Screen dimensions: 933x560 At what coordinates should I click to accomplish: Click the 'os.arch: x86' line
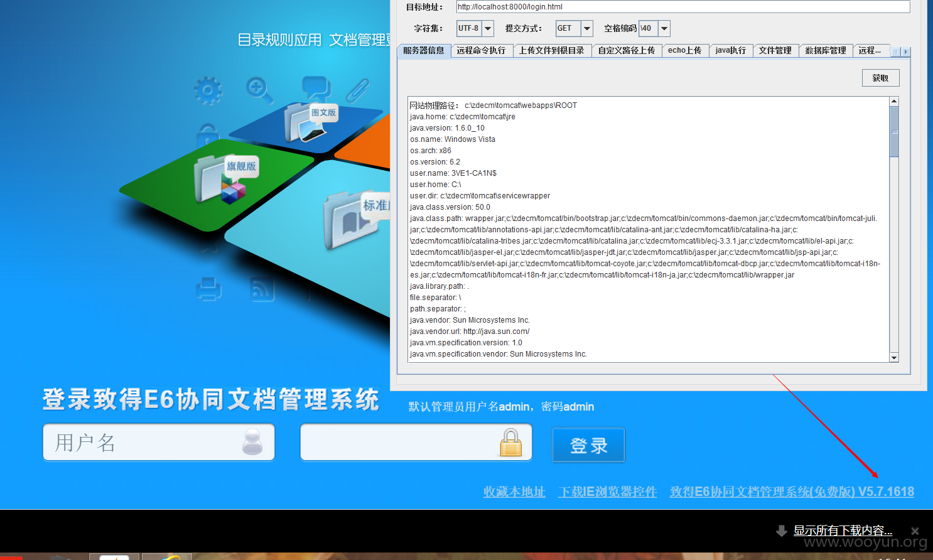pos(431,151)
